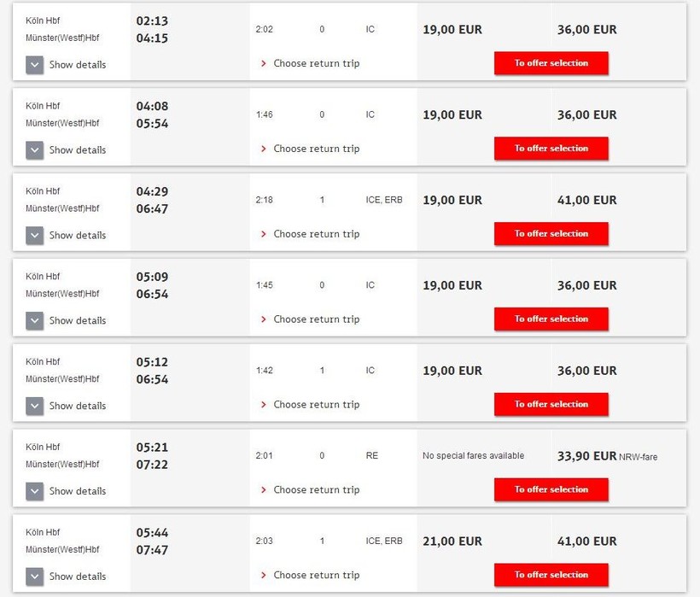
Task: Open offer selection for 05:09 IC
Action: pos(551,319)
